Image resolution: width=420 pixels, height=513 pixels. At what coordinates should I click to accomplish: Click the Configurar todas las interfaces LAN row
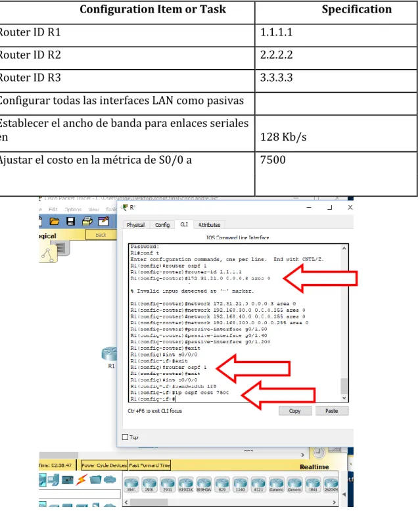click(127, 103)
